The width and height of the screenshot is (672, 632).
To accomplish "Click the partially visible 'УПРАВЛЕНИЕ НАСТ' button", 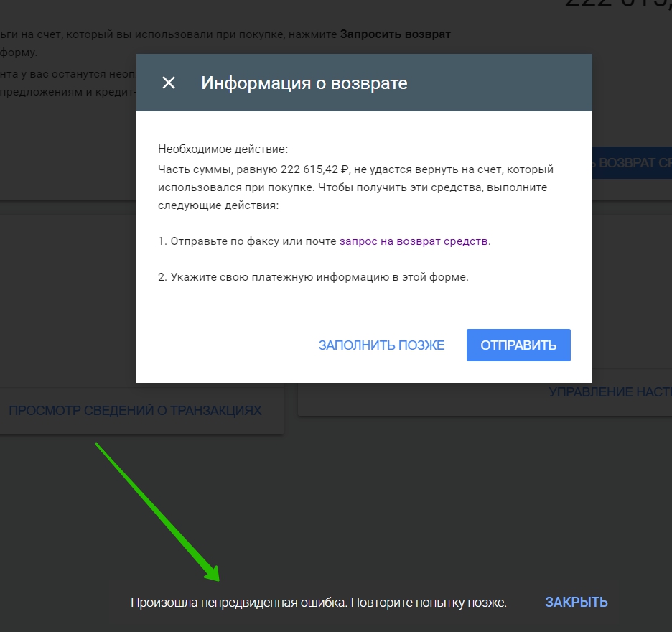I will pos(610,392).
